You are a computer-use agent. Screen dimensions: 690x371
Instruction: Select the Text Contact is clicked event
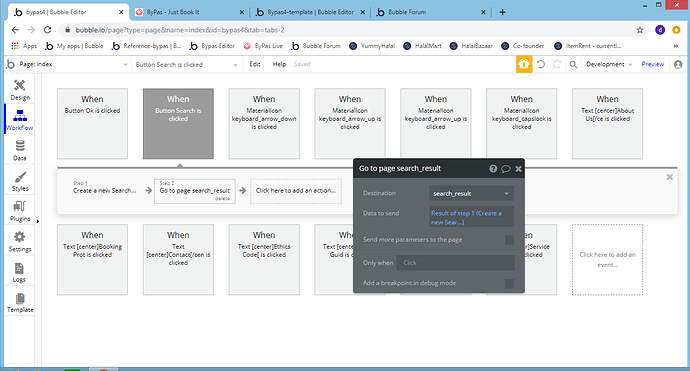[x=178, y=260]
